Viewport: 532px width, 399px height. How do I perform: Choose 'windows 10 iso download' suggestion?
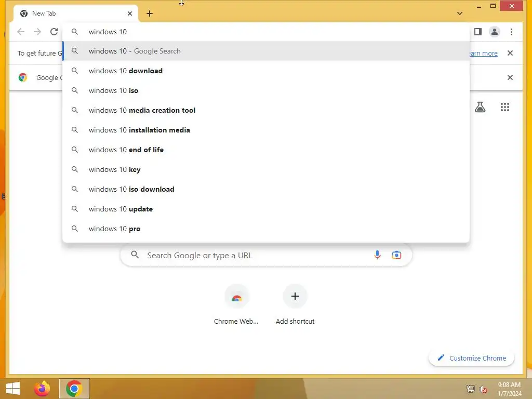click(266, 189)
